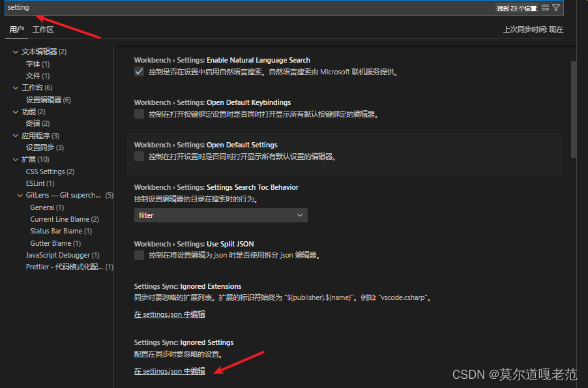Select Prettier - 代码格式化 tree item
Screen dimensions: 588x388
pos(69,267)
